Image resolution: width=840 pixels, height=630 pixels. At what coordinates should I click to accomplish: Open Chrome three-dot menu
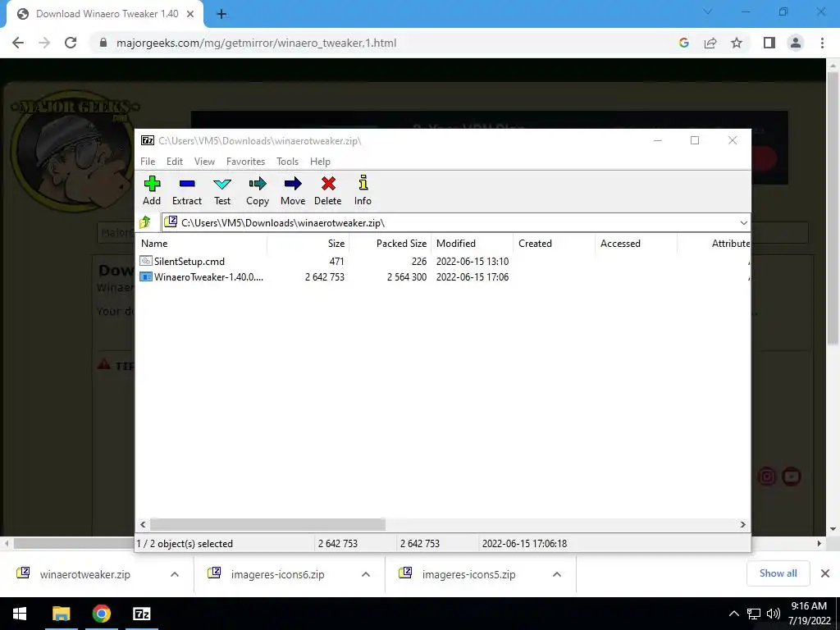pyautogui.click(x=822, y=43)
